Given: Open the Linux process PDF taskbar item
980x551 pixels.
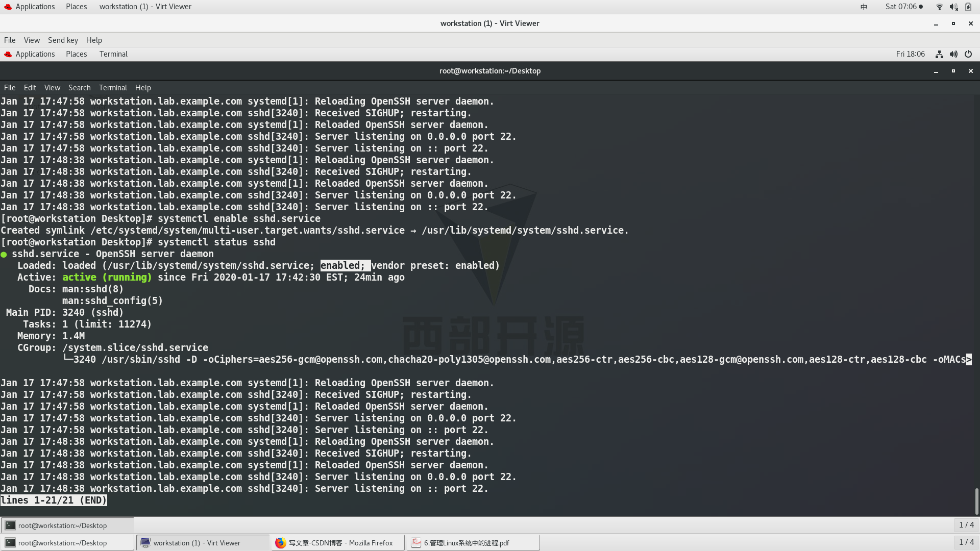Looking at the screenshot, I should click(x=472, y=543).
